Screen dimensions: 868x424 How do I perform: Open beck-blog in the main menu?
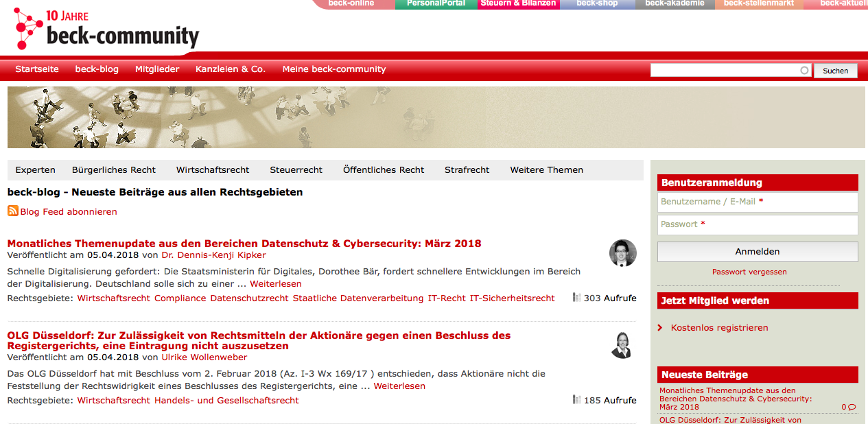click(x=97, y=69)
